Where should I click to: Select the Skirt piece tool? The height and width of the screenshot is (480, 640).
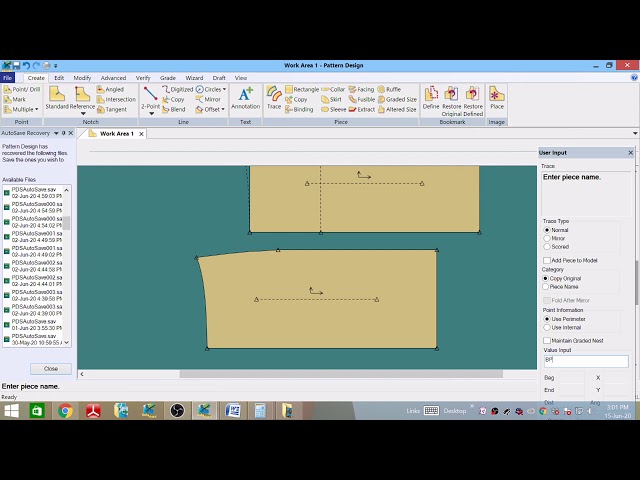pyautogui.click(x=331, y=99)
